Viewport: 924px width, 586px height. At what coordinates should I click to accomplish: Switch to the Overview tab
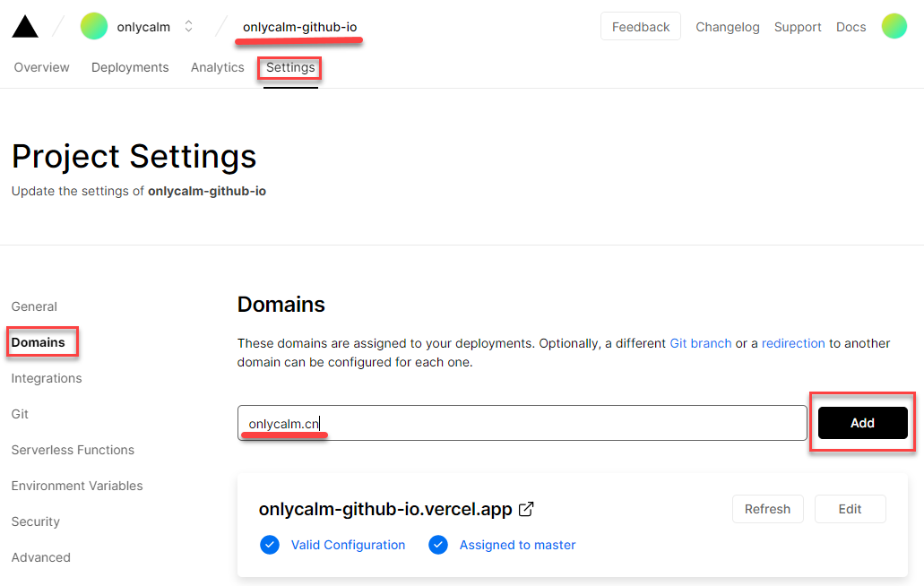click(x=41, y=67)
